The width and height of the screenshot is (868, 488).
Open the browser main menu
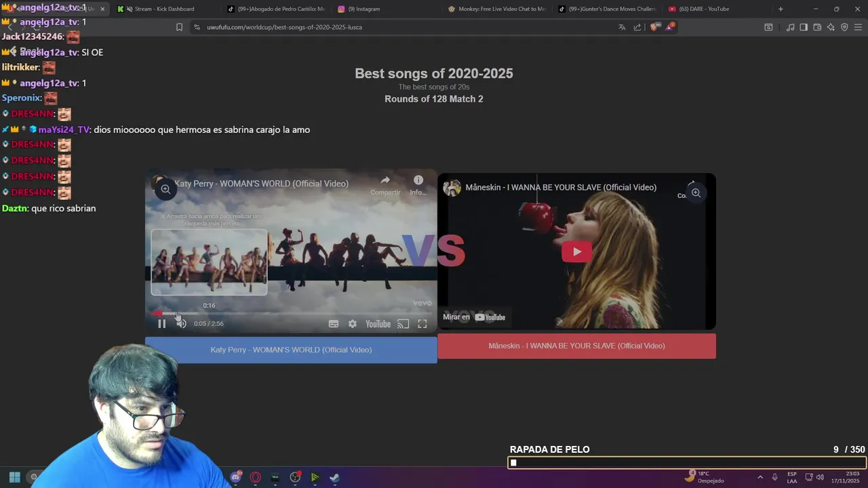point(859,27)
